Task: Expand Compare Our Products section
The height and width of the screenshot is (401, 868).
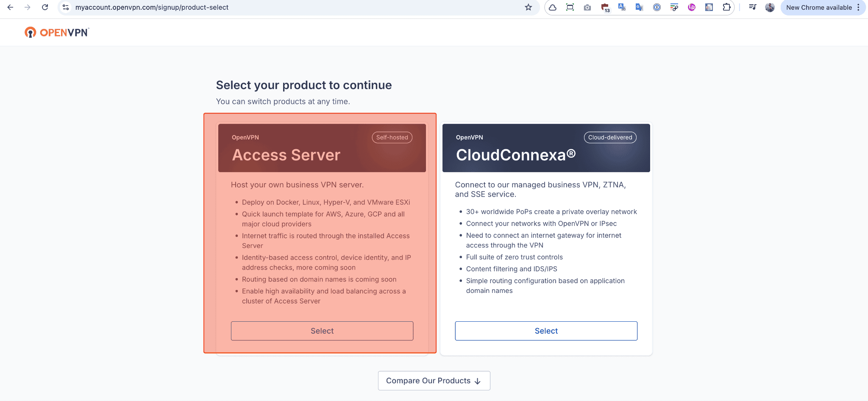Action: 434,381
